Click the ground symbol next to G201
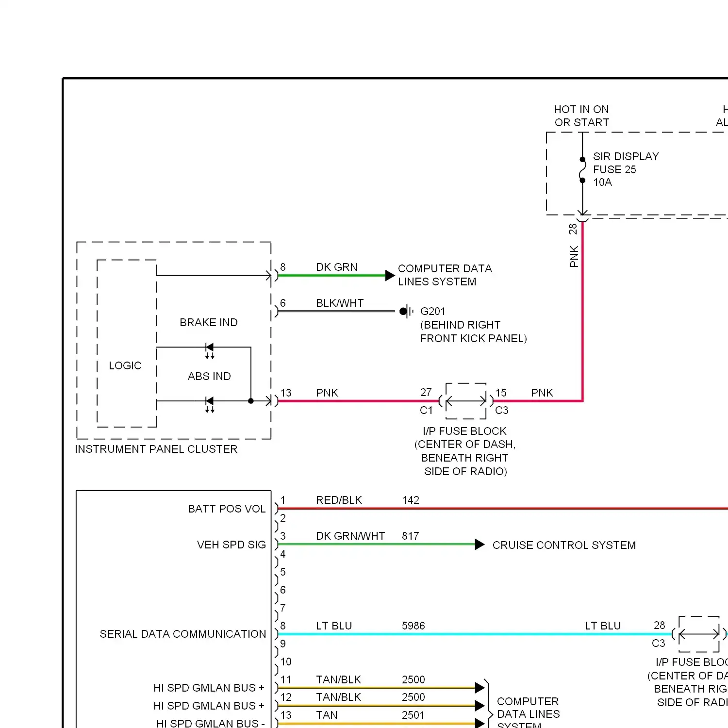Screen dimensions: 728x728 [406, 311]
